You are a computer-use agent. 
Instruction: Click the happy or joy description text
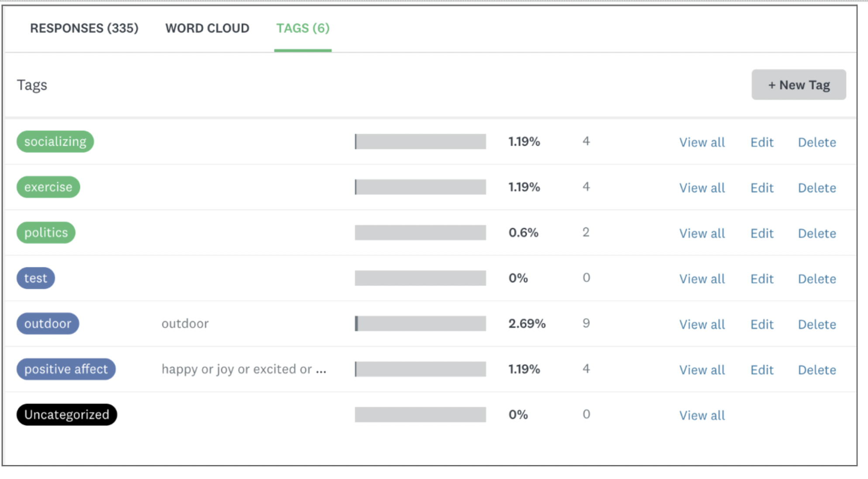[x=244, y=369]
